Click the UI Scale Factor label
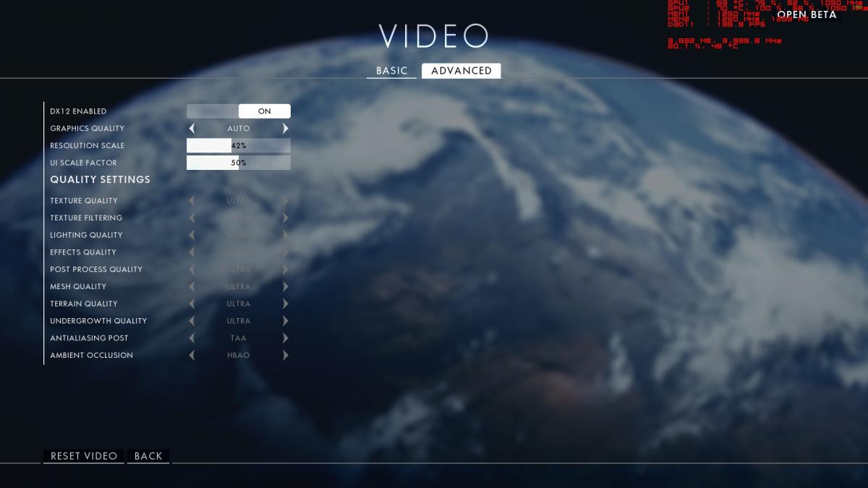The height and width of the screenshot is (488, 868). click(83, 163)
